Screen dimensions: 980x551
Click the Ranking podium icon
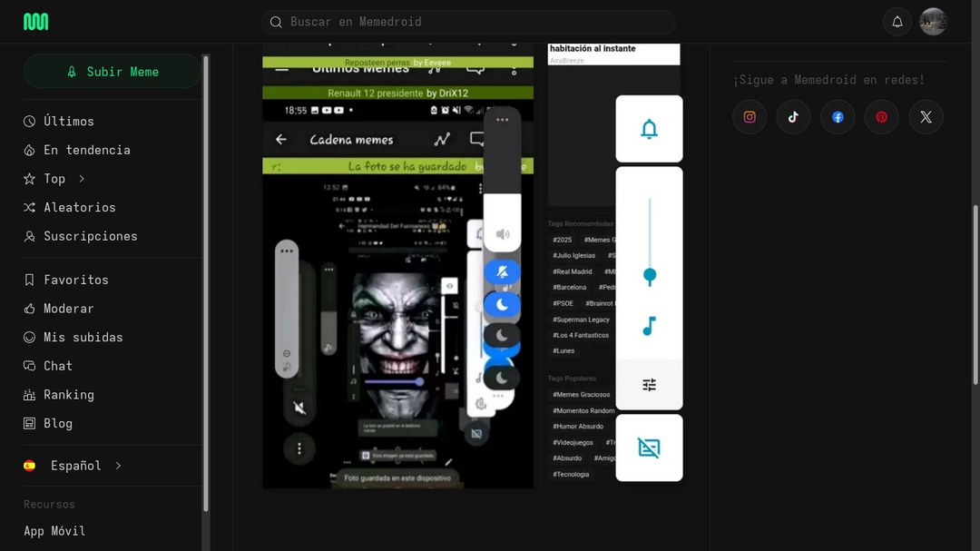click(x=29, y=395)
